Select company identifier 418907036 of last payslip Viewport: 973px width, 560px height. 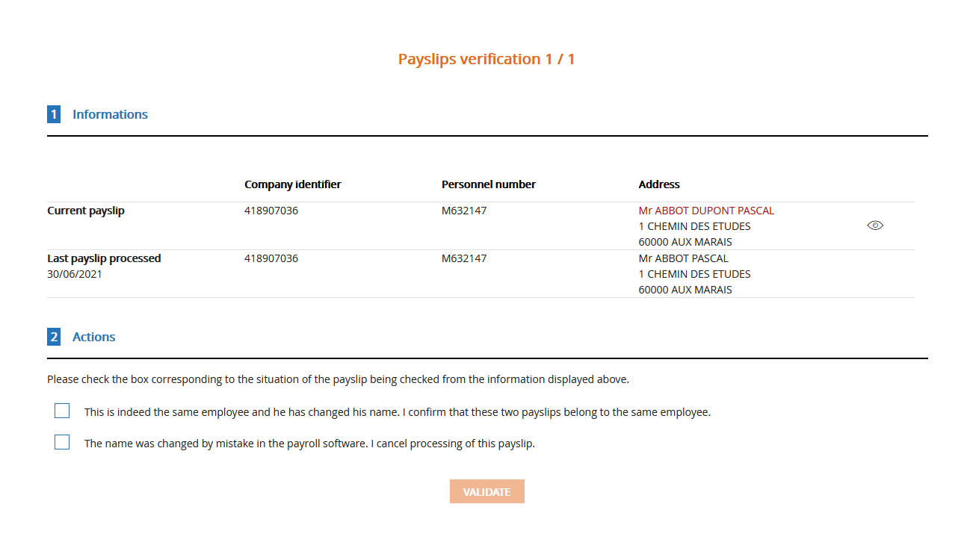coord(271,258)
